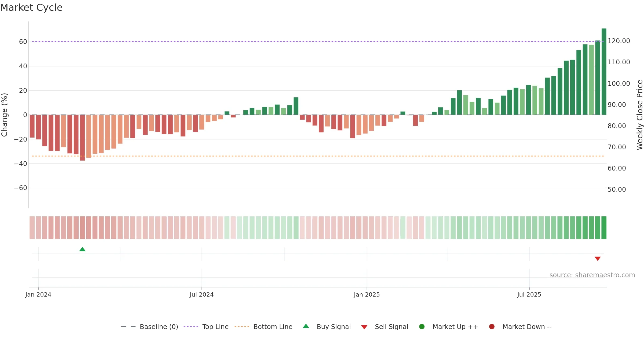Toggle the Market Down -- legend entry
This screenshot has width=644, height=362.
[520, 327]
